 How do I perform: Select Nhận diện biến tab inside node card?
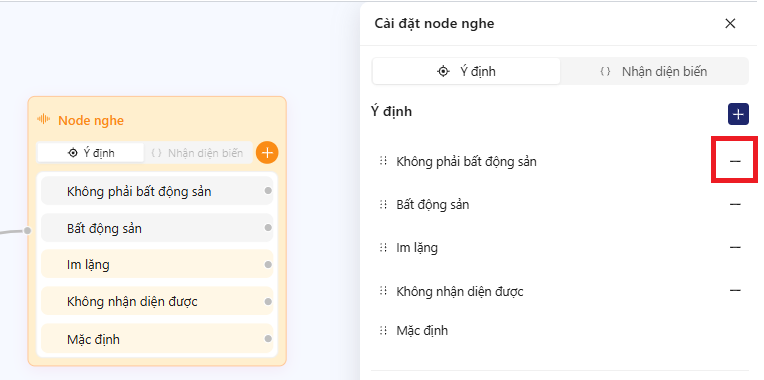coord(197,153)
